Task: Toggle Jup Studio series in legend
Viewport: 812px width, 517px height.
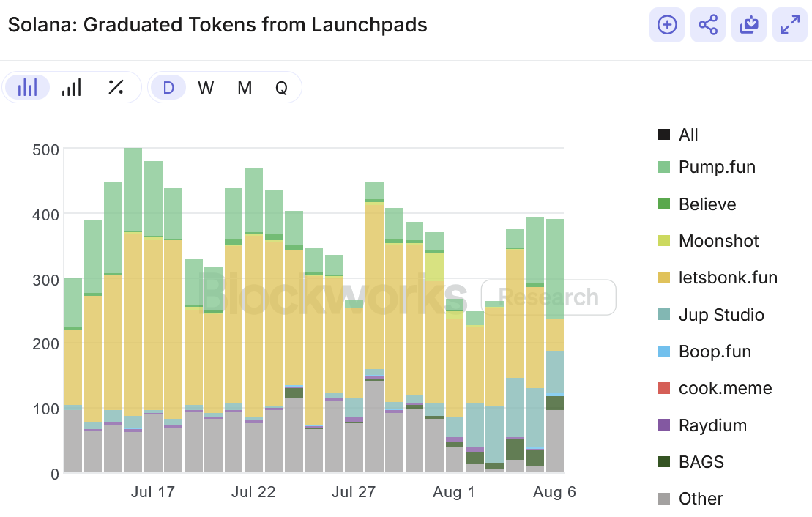Action: pos(720,315)
